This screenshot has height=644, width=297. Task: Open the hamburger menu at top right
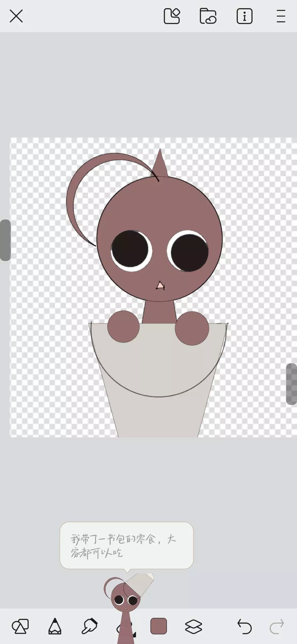pyautogui.click(x=281, y=16)
